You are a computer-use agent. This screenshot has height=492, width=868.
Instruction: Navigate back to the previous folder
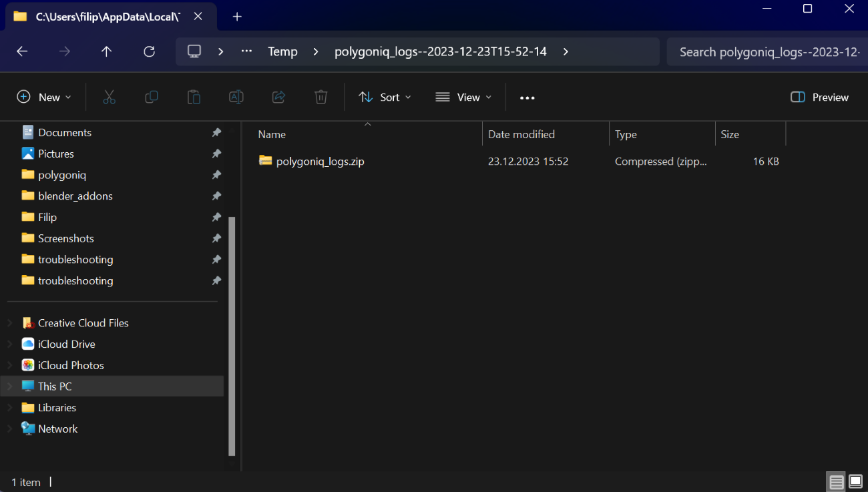coord(23,51)
